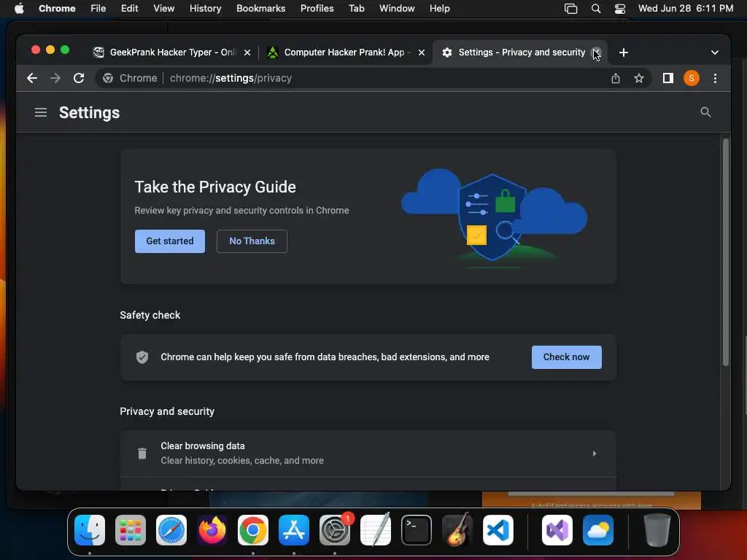Open a new tab with plus button

click(x=623, y=52)
